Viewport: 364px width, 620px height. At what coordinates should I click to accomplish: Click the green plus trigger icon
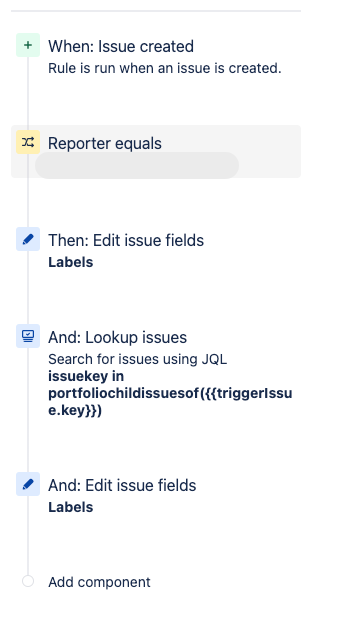[28, 45]
